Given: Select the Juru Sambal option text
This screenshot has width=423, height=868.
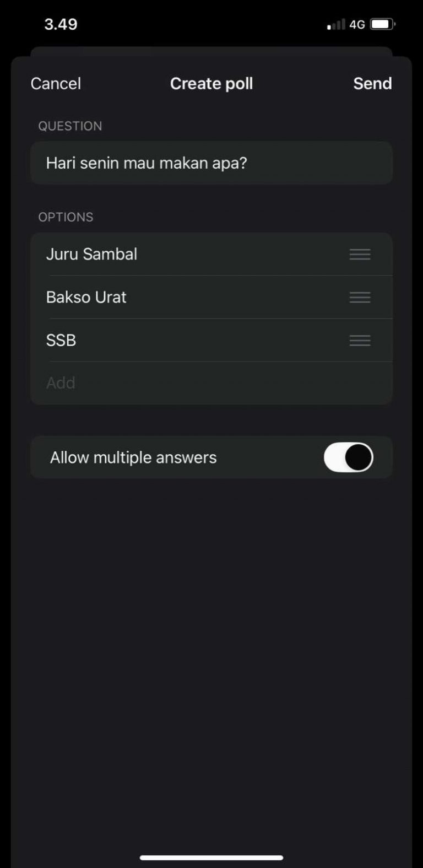Looking at the screenshot, I should (92, 254).
